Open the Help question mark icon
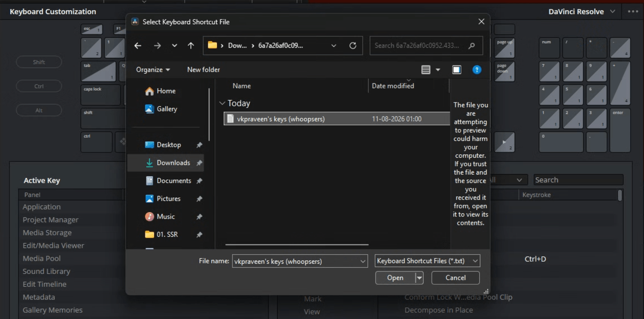The width and height of the screenshot is (644, 319). click(477, 69)
